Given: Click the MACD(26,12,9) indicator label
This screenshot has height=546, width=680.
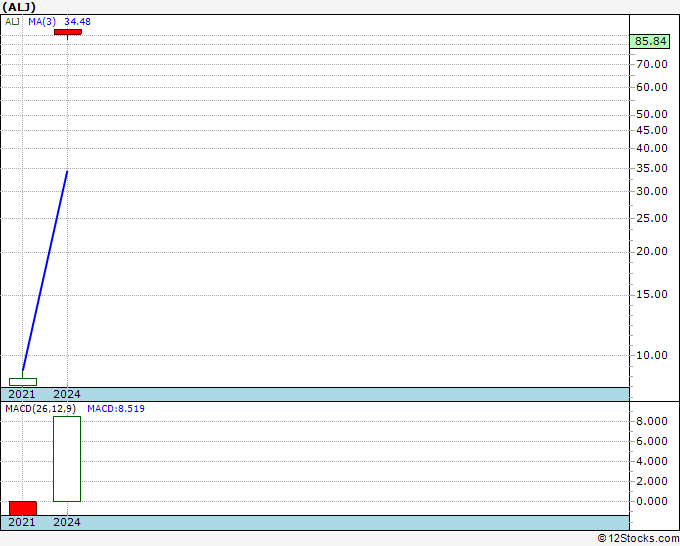Looking at the screenshot, I should click(x=40, y=409).
